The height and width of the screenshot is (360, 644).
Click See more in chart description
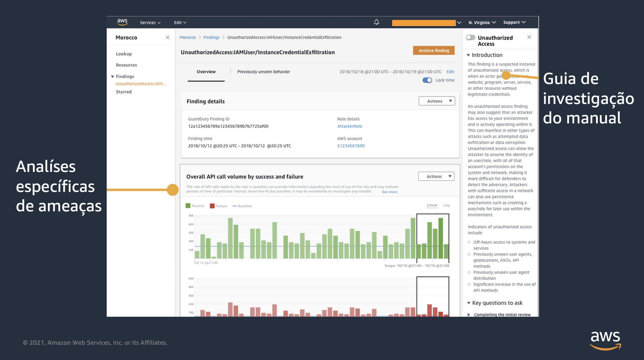[x=389, y=192]
